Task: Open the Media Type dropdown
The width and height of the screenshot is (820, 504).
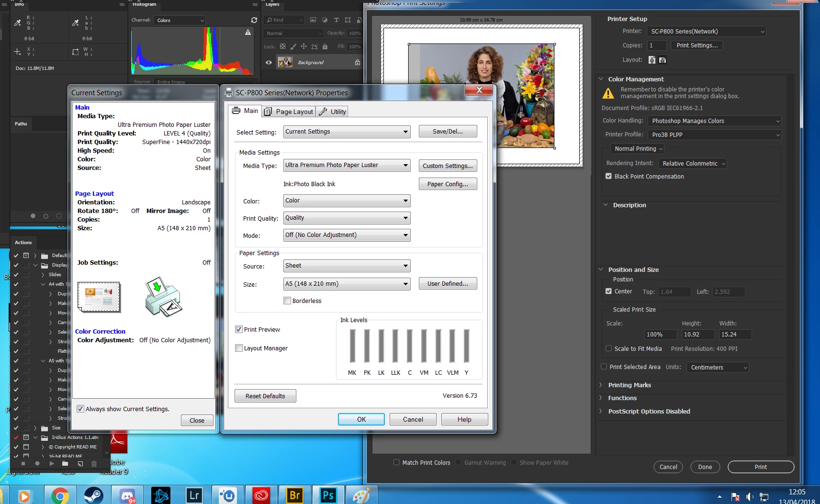Action: point(347,165)
